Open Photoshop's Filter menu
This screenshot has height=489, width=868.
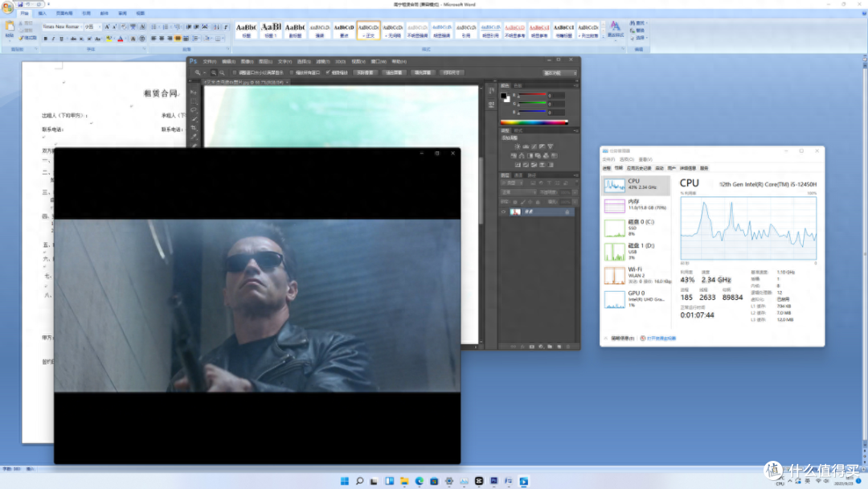(323, 61)
